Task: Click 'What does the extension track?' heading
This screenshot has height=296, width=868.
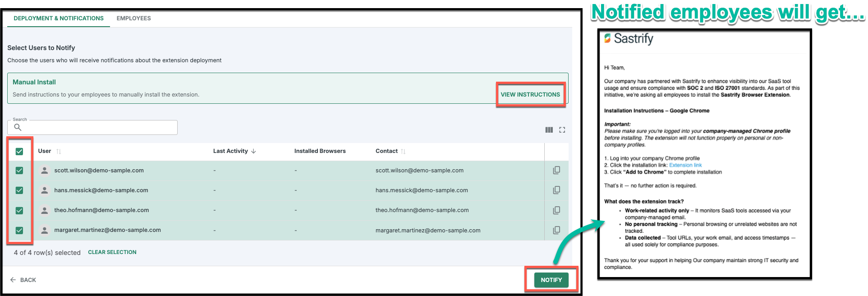Action: pos(644,202)
